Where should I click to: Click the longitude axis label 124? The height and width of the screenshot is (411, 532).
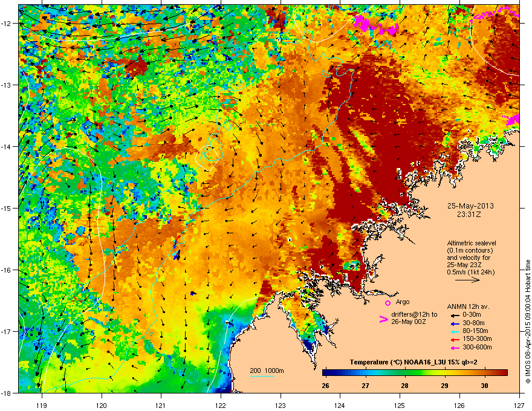point(340,405)
